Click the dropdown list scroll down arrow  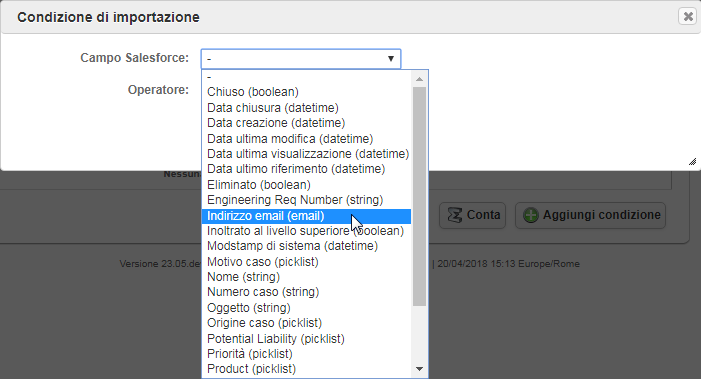(419, 369)
